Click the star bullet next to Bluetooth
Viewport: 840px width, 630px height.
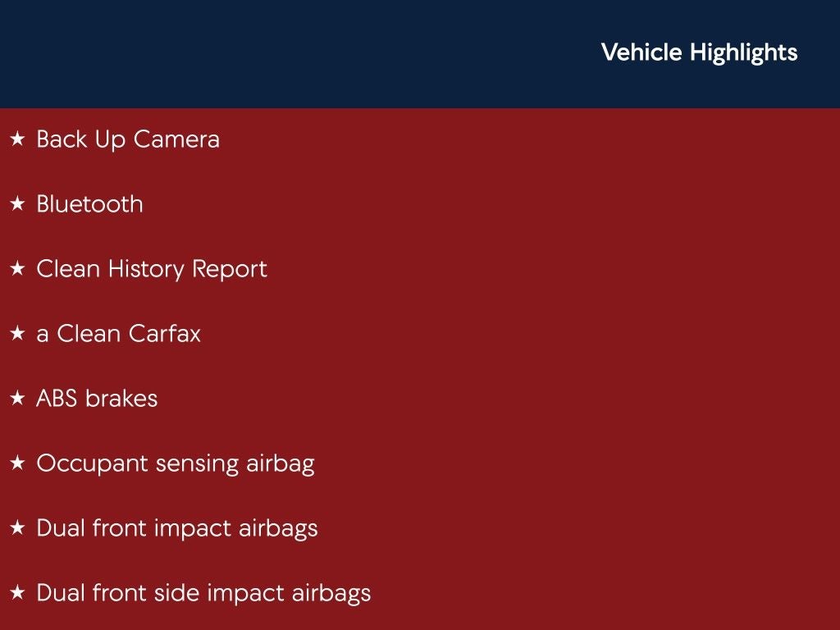point(17,204)
